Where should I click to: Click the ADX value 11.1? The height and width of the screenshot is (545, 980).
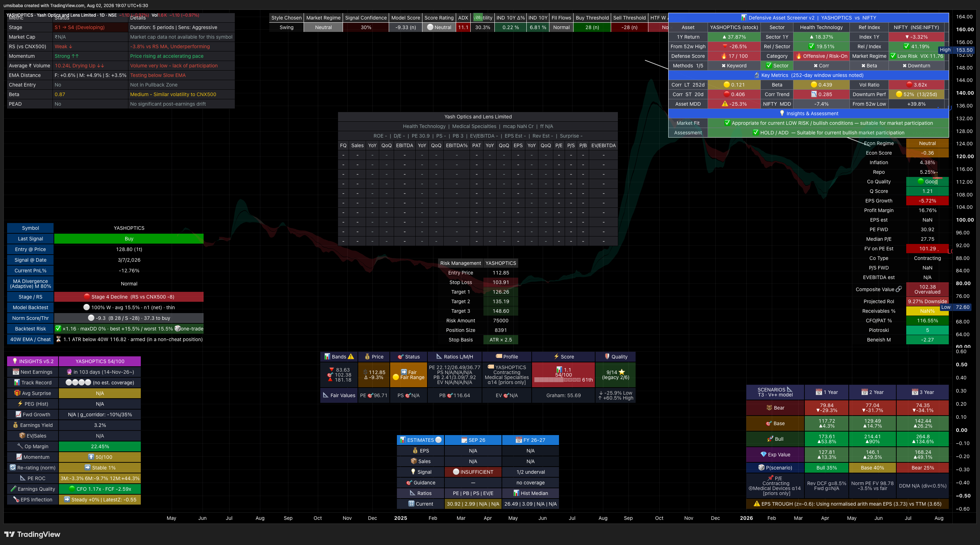coord(463,27)
